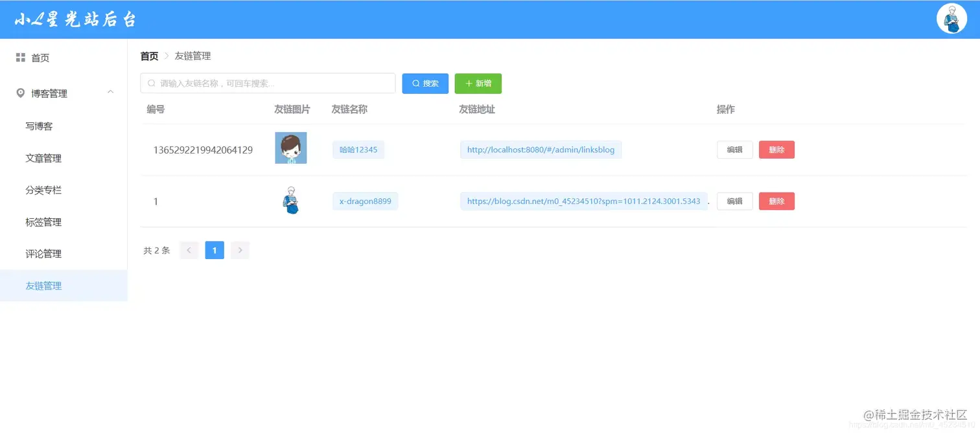Click the previous page arrow in pagination
The height and width of the screenshot is (434, 980).
click(189, 250)
